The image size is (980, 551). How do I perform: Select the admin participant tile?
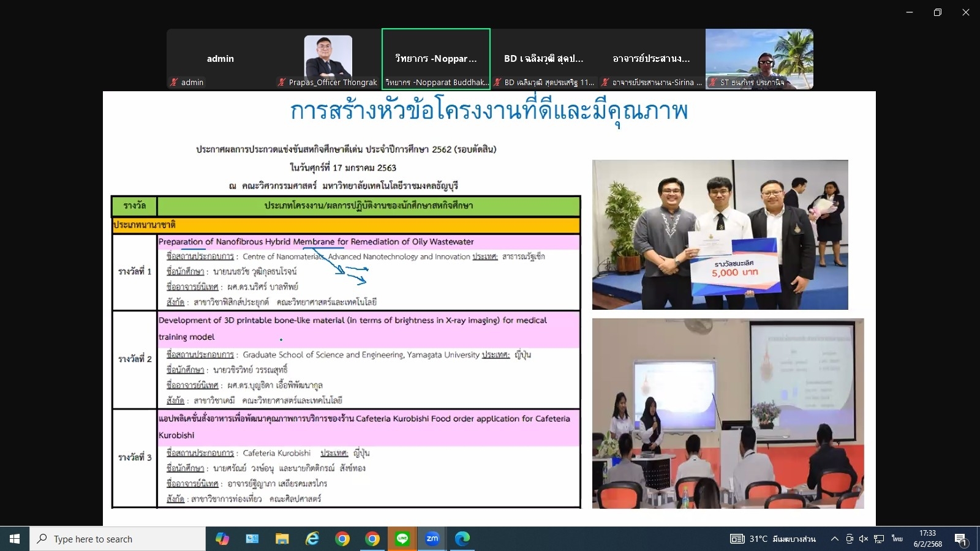tap(220, 59)
